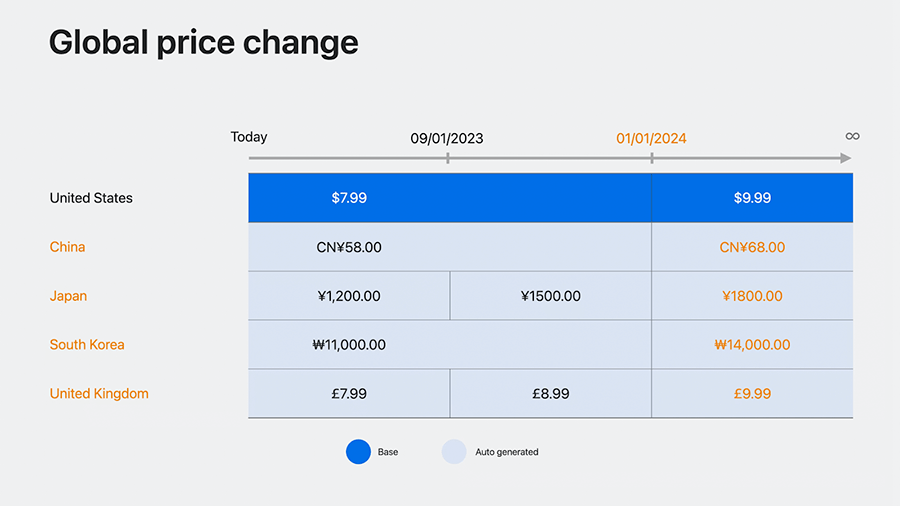The image size is (900, 506).
Task: Click the China row label
Action: pos(67,247)
